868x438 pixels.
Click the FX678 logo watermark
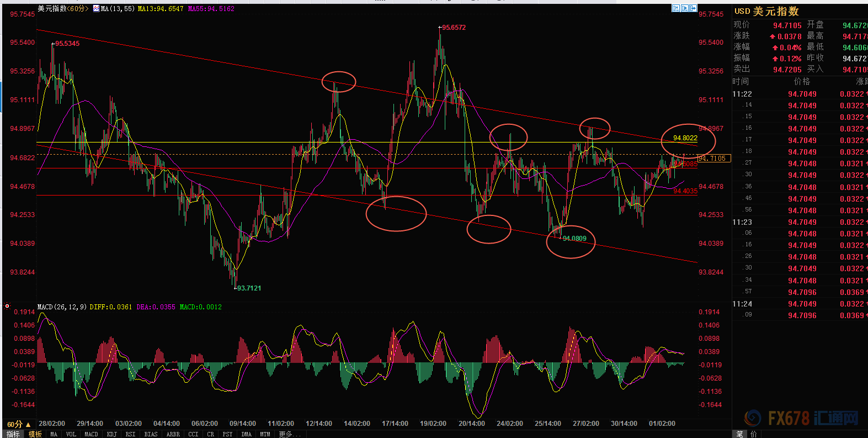(801, 418)
